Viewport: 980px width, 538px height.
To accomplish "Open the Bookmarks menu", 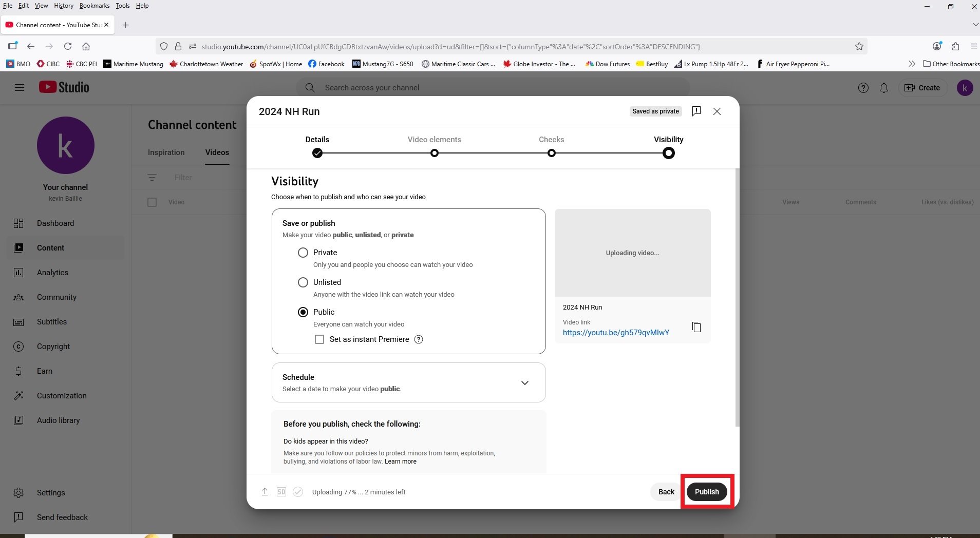I will 95,6.
